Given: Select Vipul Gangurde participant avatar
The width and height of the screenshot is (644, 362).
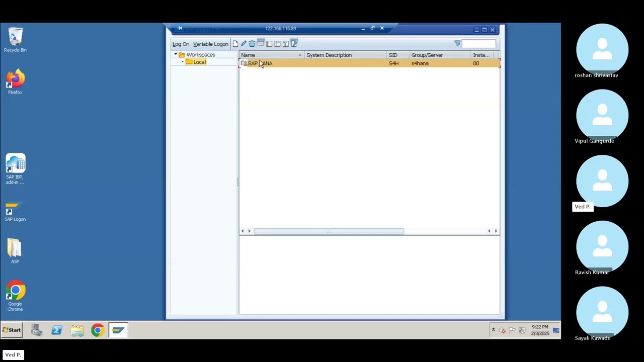Looking at the screenshot, I should 602,115.
